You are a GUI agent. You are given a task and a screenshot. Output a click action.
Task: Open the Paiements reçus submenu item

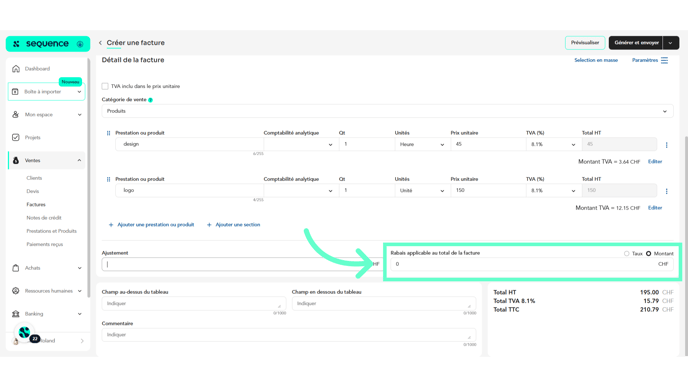click(45, 244)
